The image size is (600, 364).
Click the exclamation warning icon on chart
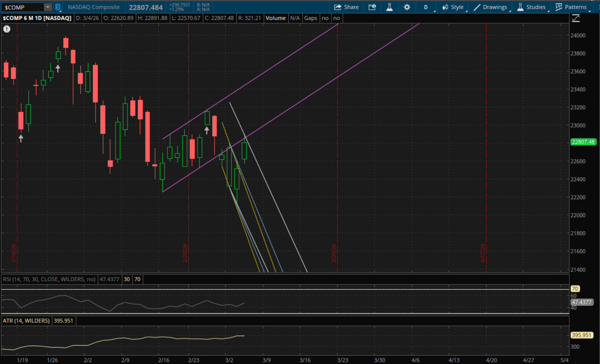(7, 29)
